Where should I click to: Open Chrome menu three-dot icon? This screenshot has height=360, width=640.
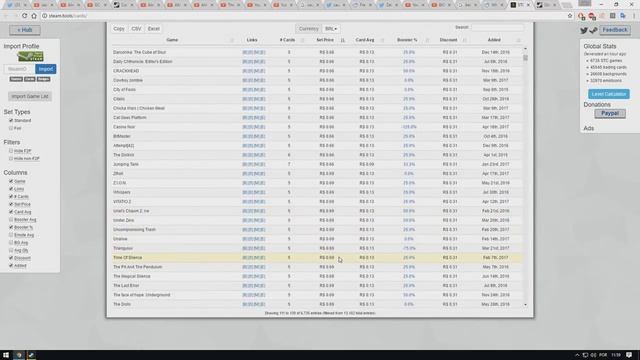point(634,16)
